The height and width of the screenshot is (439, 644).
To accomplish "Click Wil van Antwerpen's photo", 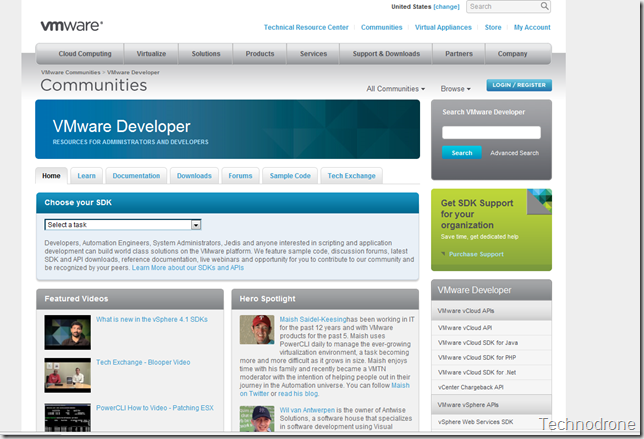I will coord(257,418).
